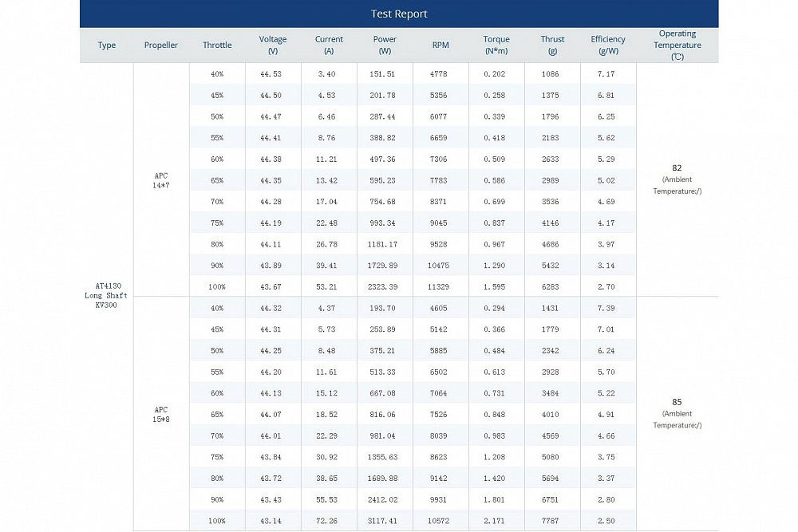798x532 pixels.
Task: Select the 2323.39 power value
Action: (383, 287)
